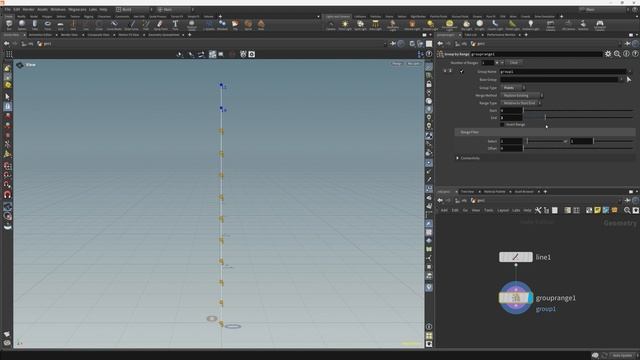The height and width of the screenshot is (360, 640).
Task: Select the Torus shelf tool
Action: pos(48,25)
